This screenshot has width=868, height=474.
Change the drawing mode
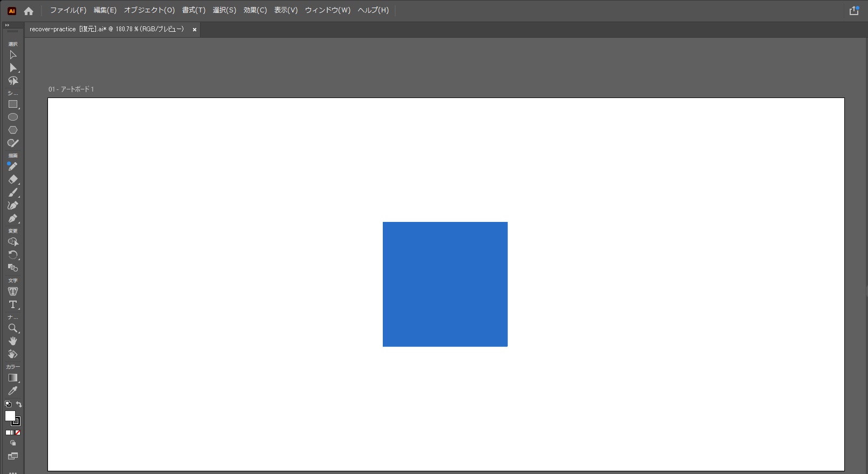click(x=13, y=443)
